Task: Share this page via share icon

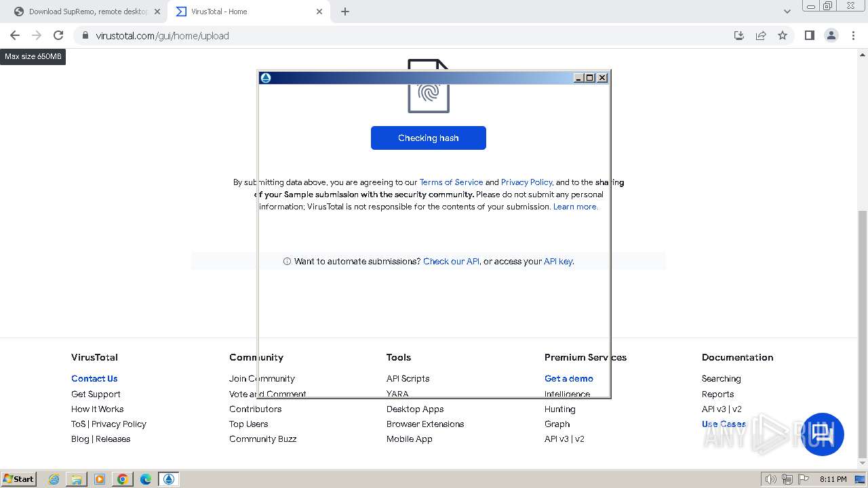Action: click(x=761, y=35)
